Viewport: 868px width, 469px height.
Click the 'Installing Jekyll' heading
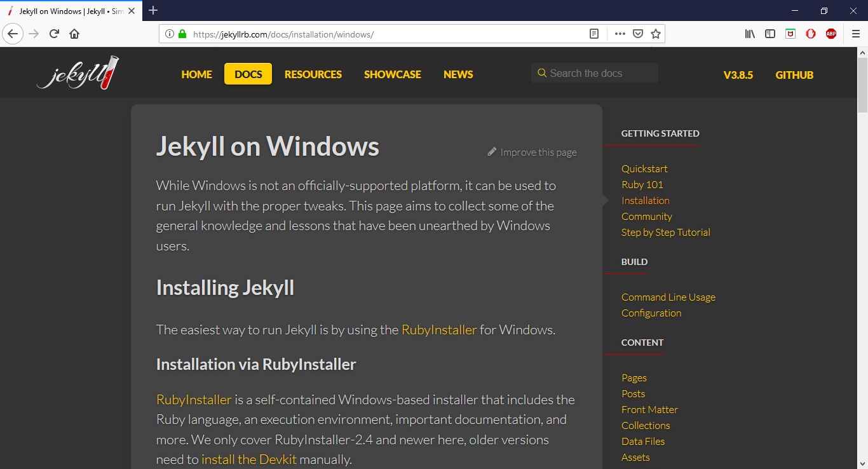coord(225,287)
